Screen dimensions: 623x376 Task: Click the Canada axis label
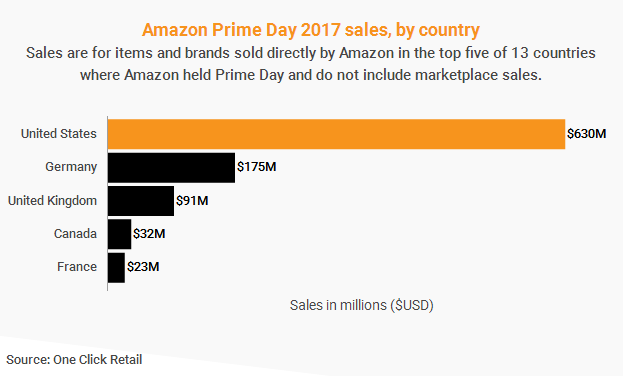click(75, 234)
